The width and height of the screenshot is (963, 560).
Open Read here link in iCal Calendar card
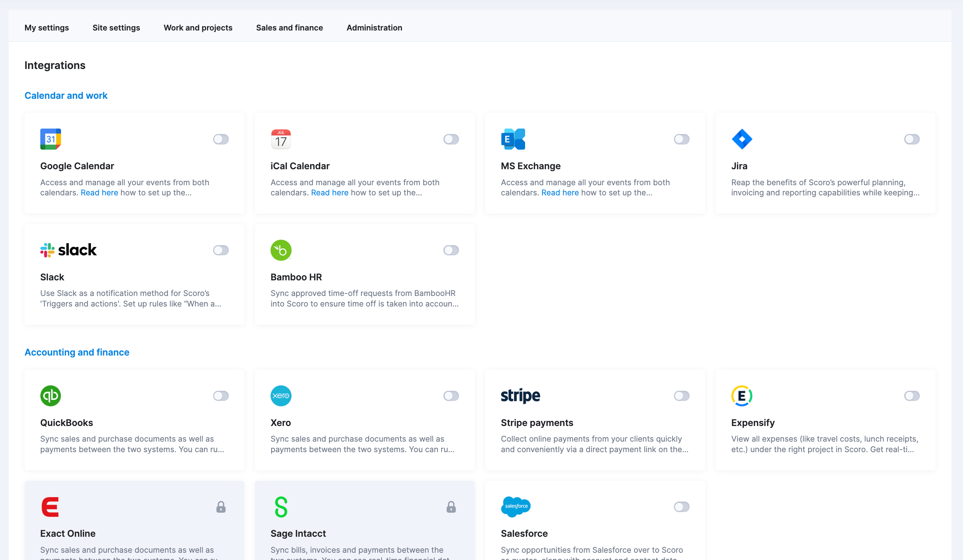tap(330, 192)
